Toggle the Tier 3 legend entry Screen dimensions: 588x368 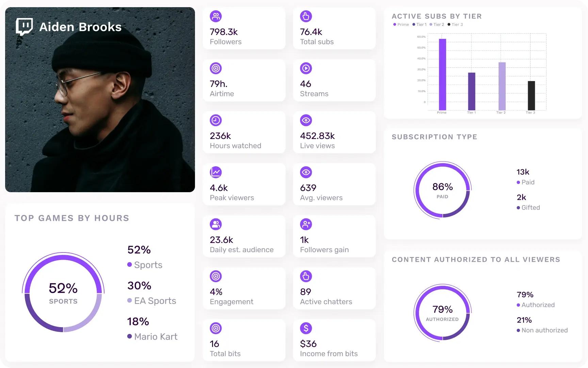coord(455,24)
